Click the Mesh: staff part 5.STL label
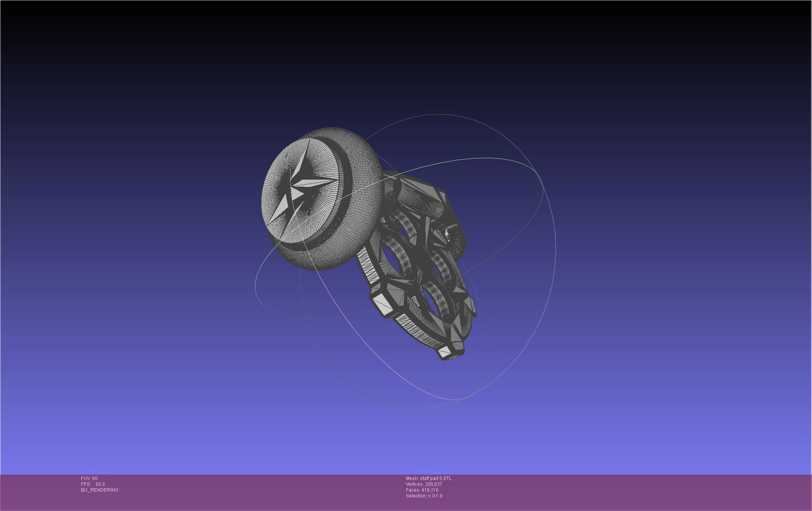This screenshot has height=511, width=812. point(428,478)
